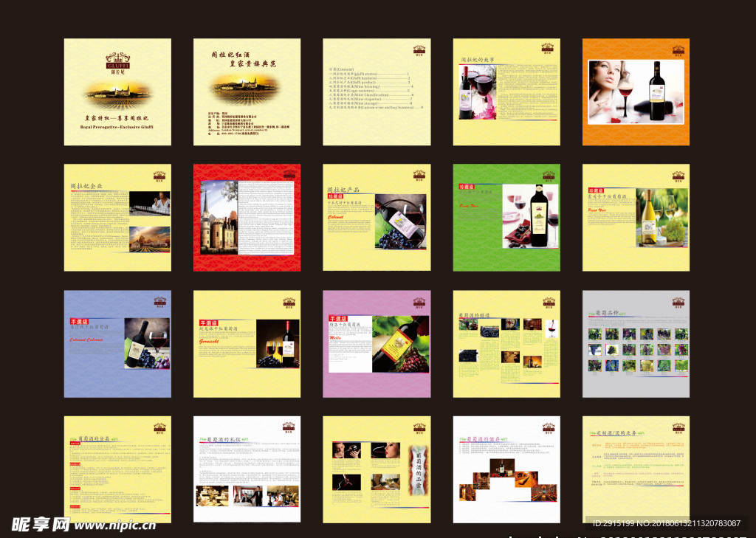Click the 葡萄酒的品尝 vertical banner

tap(419, 471)
